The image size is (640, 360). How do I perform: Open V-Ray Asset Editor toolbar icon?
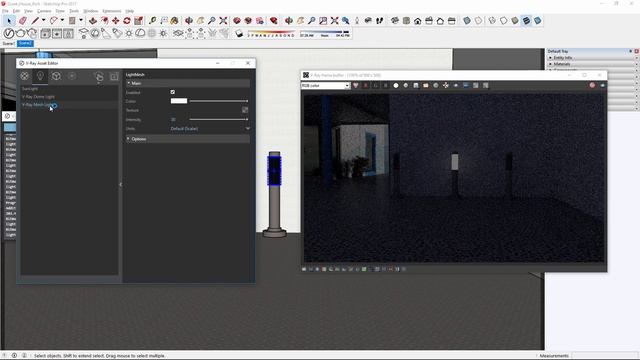[9, 33]
